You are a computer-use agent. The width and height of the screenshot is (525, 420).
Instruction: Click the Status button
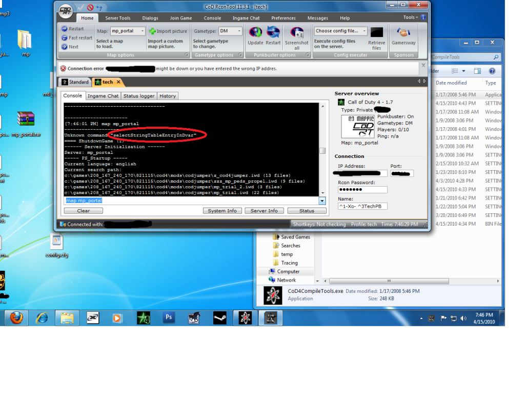point(307,211)
